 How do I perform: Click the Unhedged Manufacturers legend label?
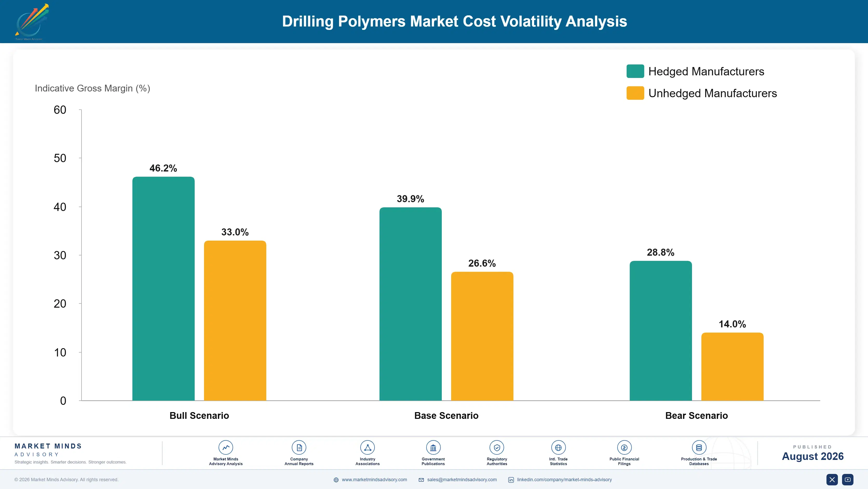[x=713, y=94]
